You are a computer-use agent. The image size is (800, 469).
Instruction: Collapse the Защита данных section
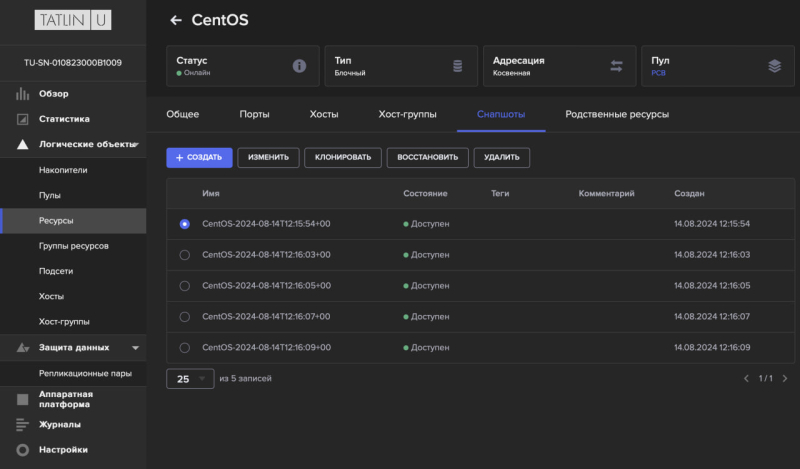(x=135, y=347)
